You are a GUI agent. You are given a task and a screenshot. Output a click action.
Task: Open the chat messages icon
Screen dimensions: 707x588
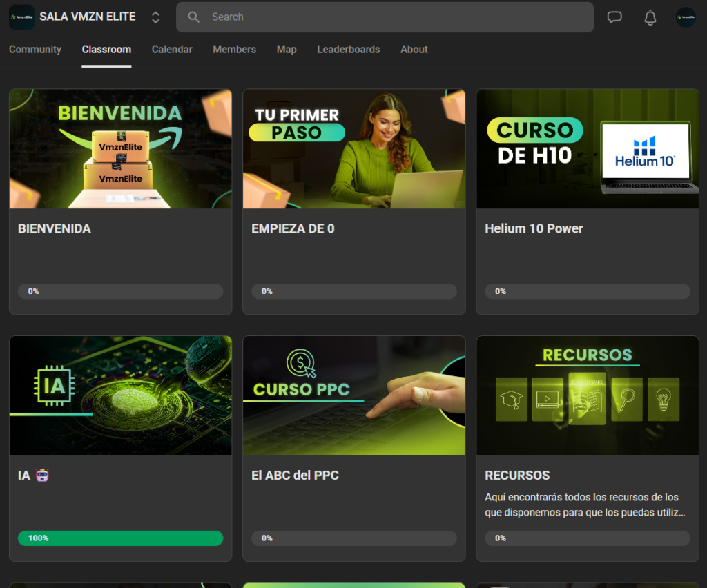614,17
